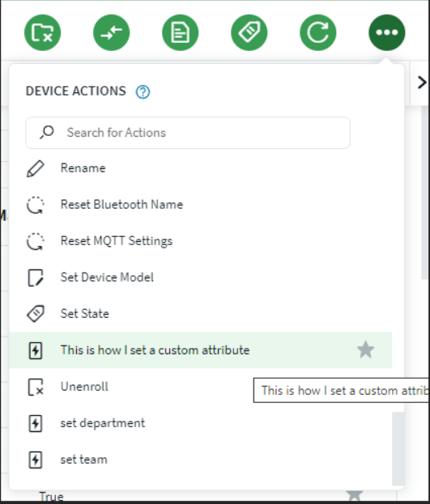Select the Set State action
Viewport: 430px width, 504px height.
[200, 314]
